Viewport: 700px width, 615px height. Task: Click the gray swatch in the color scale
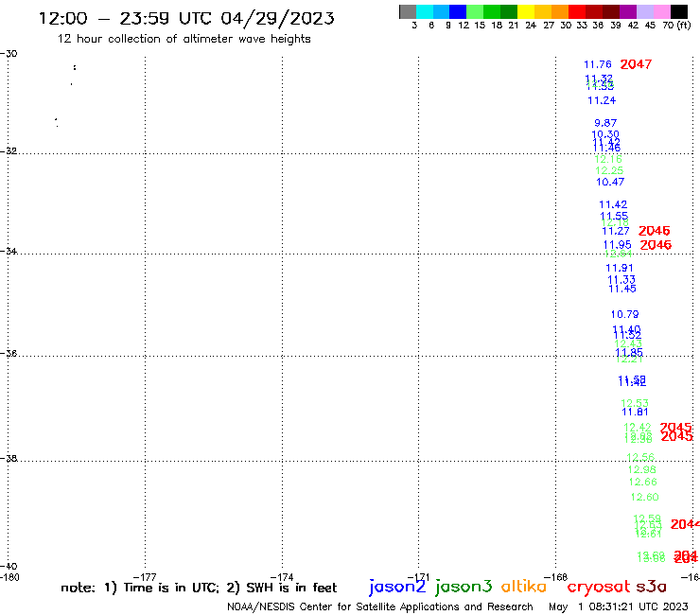(x=408, y=11)
